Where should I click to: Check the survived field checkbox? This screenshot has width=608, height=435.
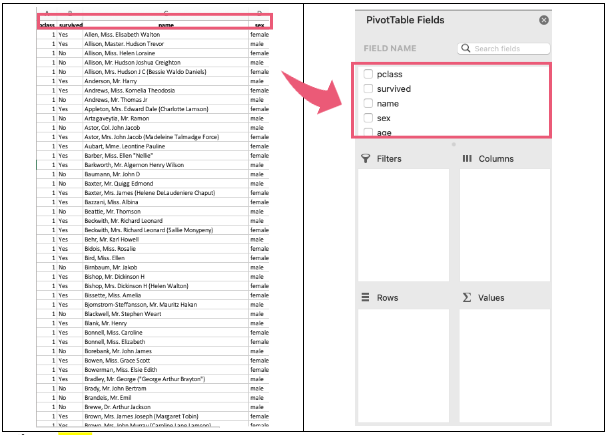[x=369, y=89]
